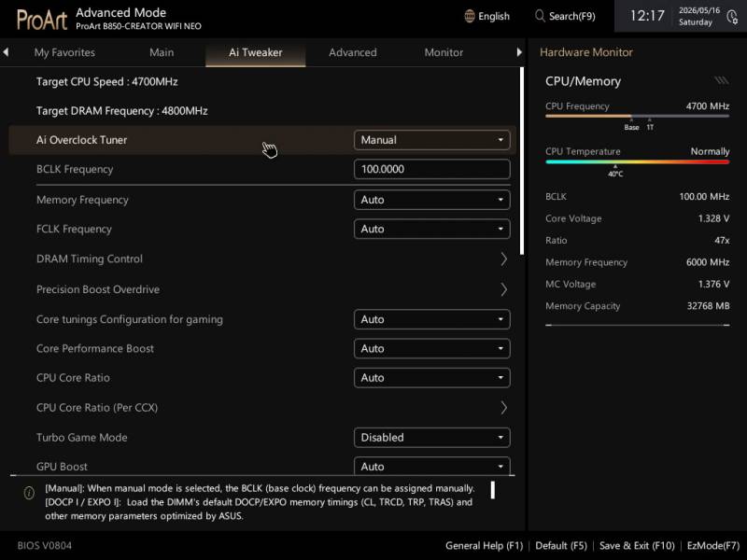Select the Ai Overclock Tuner label
This screenshot has width=747, height=560.
coord(81,140)
